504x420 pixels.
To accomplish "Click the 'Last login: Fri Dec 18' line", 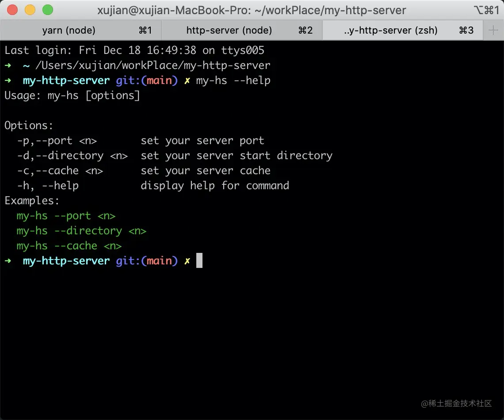I will 134,50.
